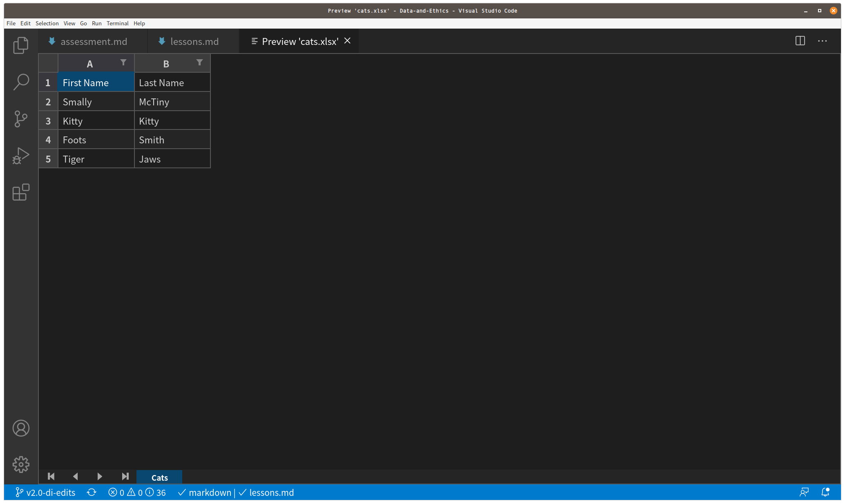Open the Edit menu
Viewport: 845px width, 504px height.
click(25, 23)
